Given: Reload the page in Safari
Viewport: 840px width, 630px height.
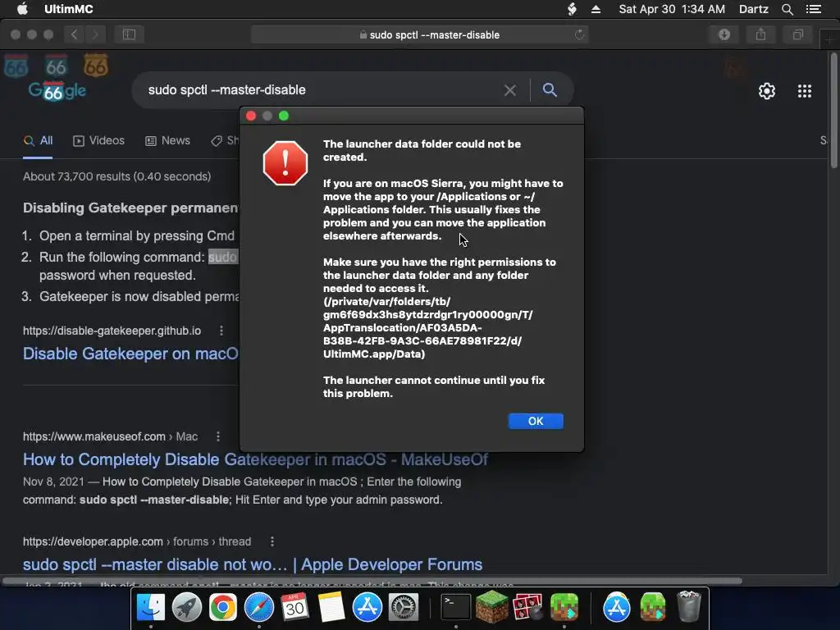Looking at the screenshot, I should tap(579, 34).
